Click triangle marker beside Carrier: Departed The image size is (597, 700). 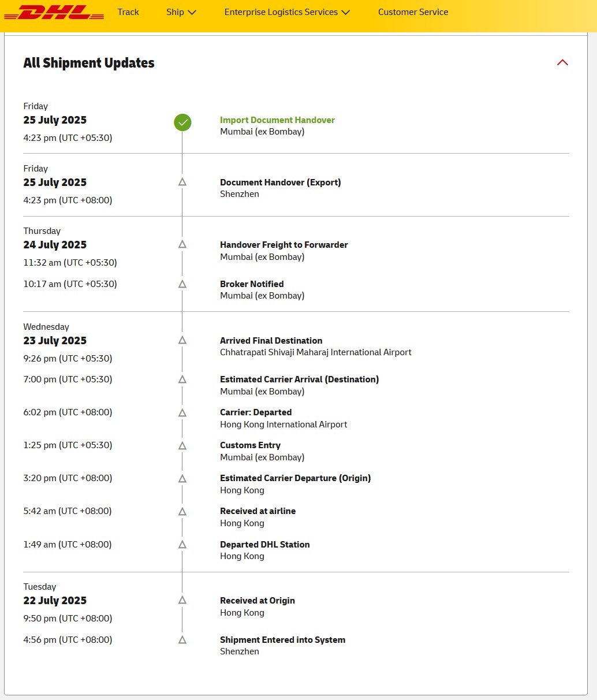[182, 413]
